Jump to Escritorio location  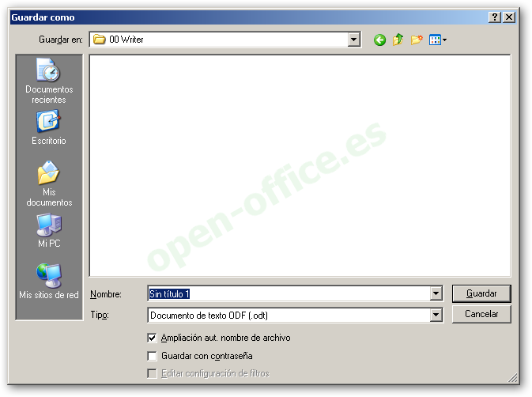click(x=49, y=127)
